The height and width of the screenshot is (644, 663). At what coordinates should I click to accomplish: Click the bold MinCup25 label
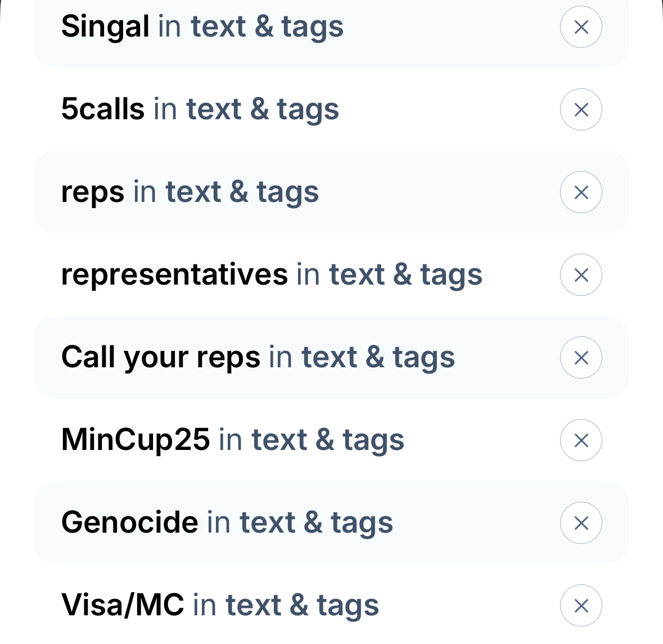coord(136,440)
